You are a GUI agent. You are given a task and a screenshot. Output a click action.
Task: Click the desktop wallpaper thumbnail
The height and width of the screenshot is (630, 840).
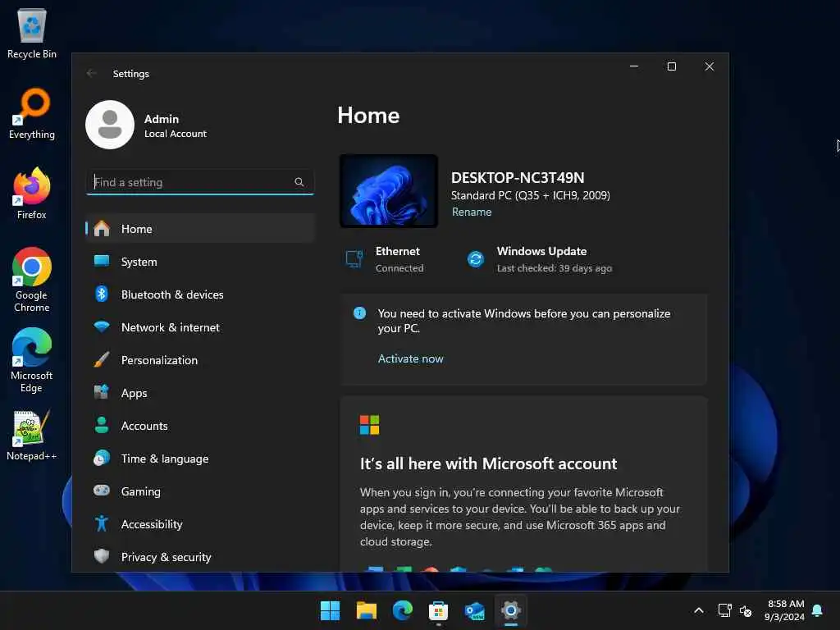(389, 191)
